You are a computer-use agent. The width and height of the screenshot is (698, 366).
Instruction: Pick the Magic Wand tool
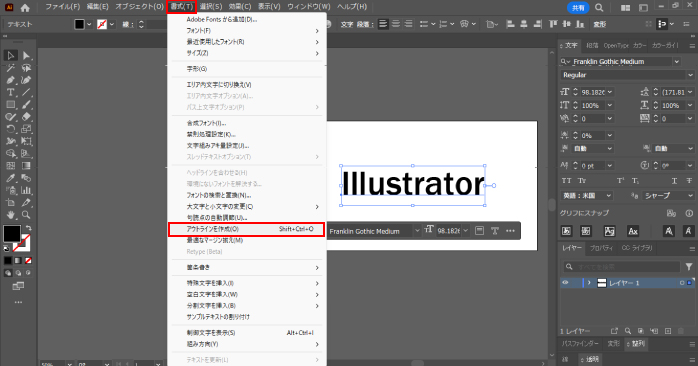point(11,68)
